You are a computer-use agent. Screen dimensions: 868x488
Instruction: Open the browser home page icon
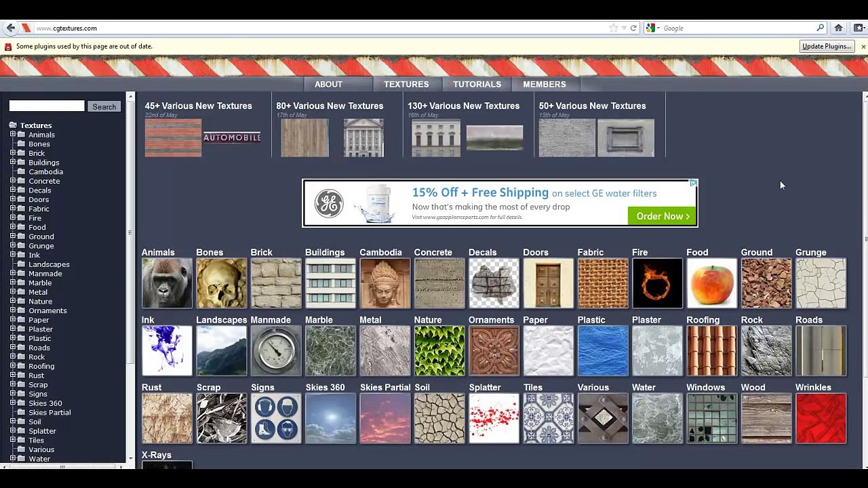838,28
